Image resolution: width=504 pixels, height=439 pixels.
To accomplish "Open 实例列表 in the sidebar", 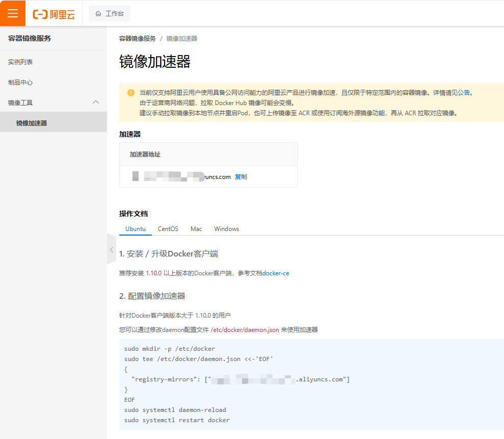I will click(20, 62).
